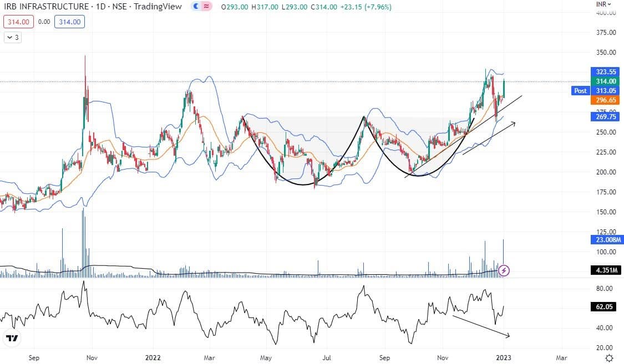Click the 62.05 RSI value label
624x364 pixels.
pyautogui.click(x=602, y=307)
